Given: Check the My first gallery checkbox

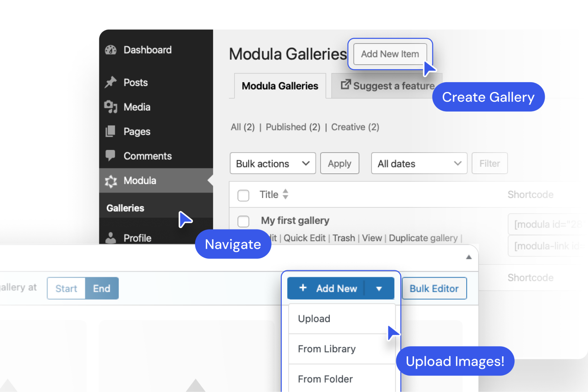Looking at the screenshot, I should (x=243, y=221).
